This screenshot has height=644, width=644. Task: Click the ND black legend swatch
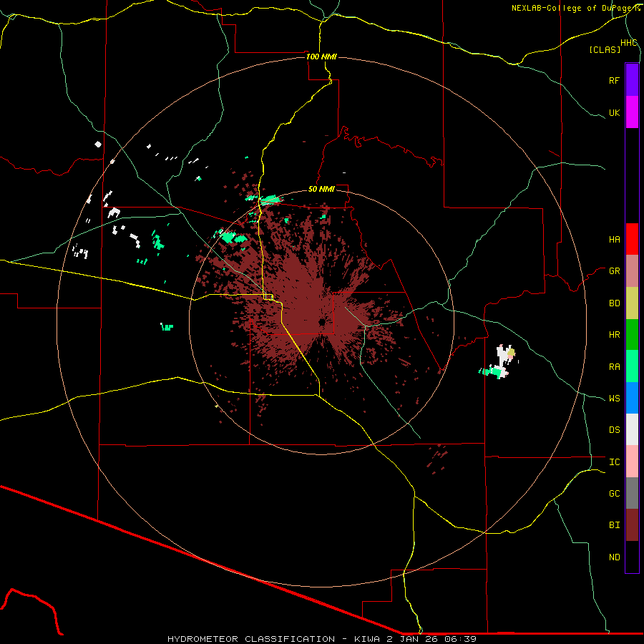coord(632,557)
